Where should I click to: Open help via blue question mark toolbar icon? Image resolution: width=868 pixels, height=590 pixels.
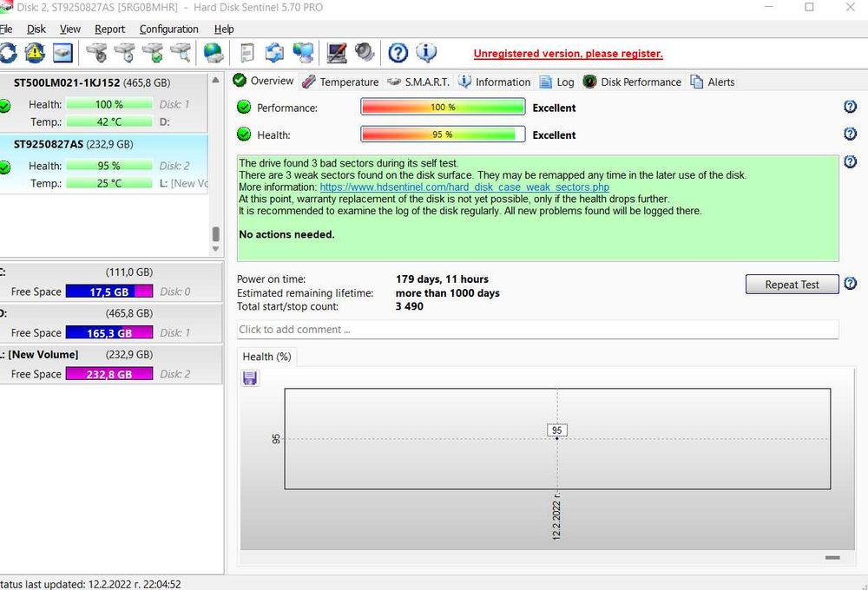pyautogui.click(x=398, y=53)
